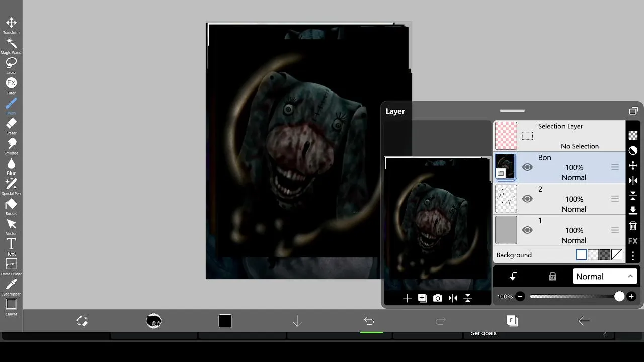Select the Transform tool
This screenshot has width=644, height=362.
11,25
